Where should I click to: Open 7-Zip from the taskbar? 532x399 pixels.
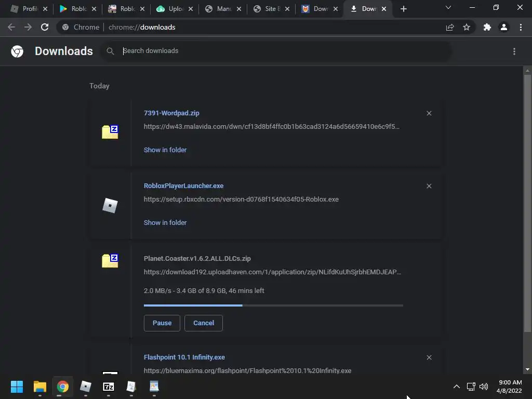[x=109, y=387]
